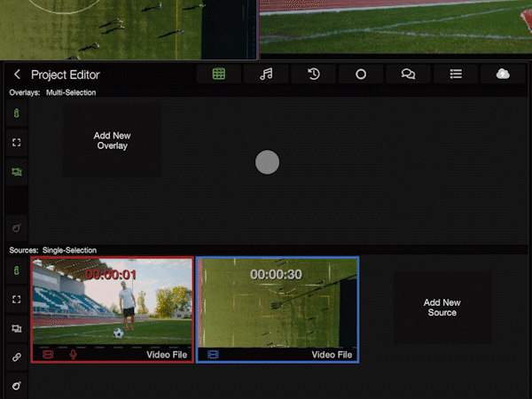The height and width of the screenshot is (399, 532).
Task: Open the grid layout tab
Action: point(219,74)
